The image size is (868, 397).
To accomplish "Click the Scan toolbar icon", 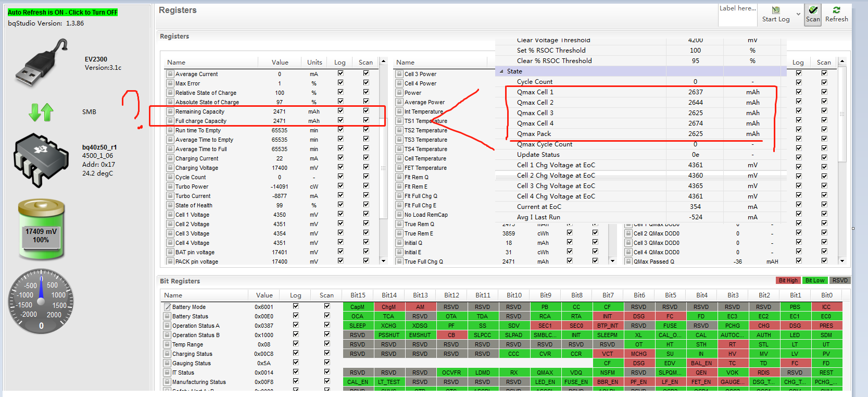I will (813, 14).
